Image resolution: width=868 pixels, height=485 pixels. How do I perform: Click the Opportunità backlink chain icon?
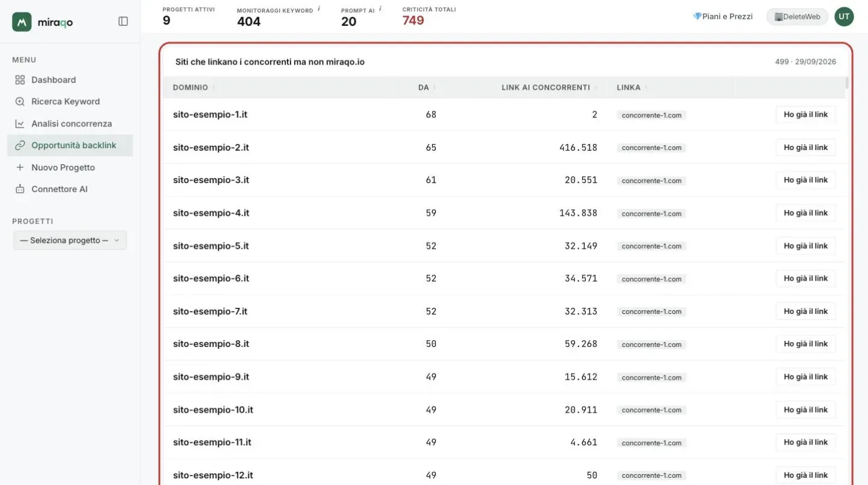pos(20,145)
